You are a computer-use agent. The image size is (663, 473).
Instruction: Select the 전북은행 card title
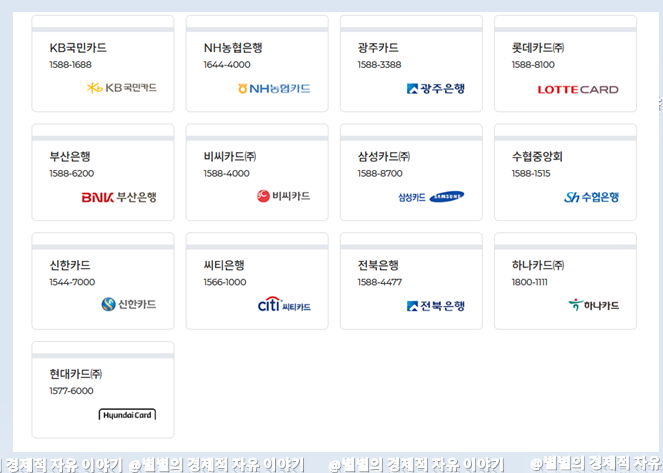tap(378, 265)
